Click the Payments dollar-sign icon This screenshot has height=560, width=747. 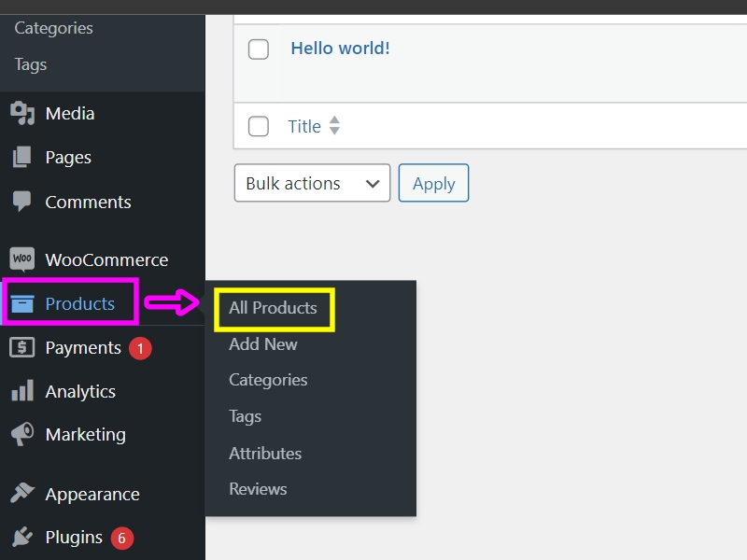click(22, 348)
